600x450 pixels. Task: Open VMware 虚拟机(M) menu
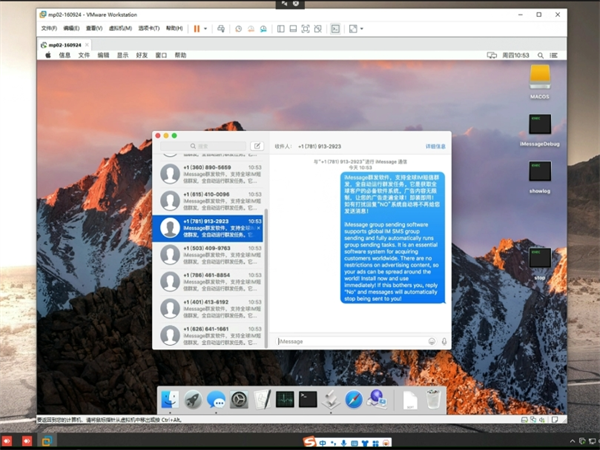coord(118,29)
